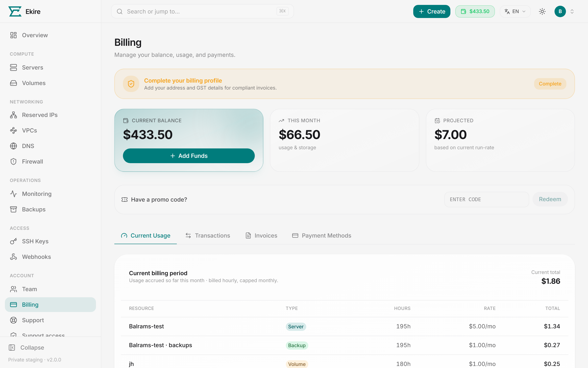The height and width of the screenshot is (368, 588).
Task: Switch to the Transactions tab
Action: coord(208,236)
